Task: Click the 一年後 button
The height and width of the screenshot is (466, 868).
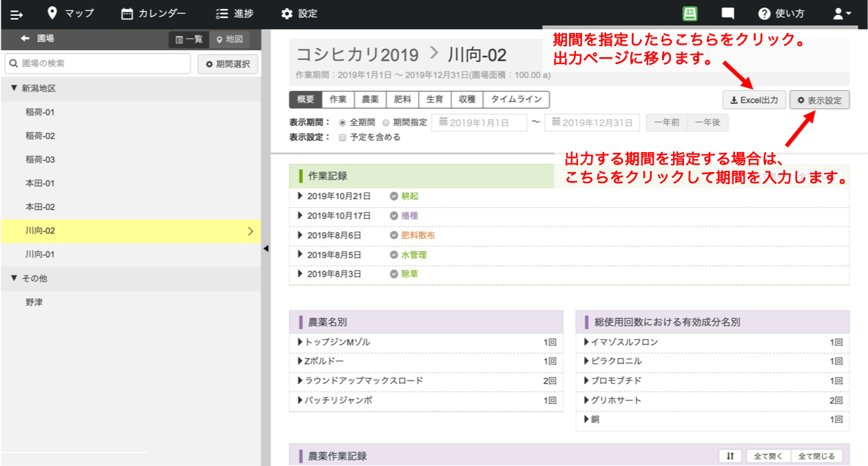Action: [707, 123]
